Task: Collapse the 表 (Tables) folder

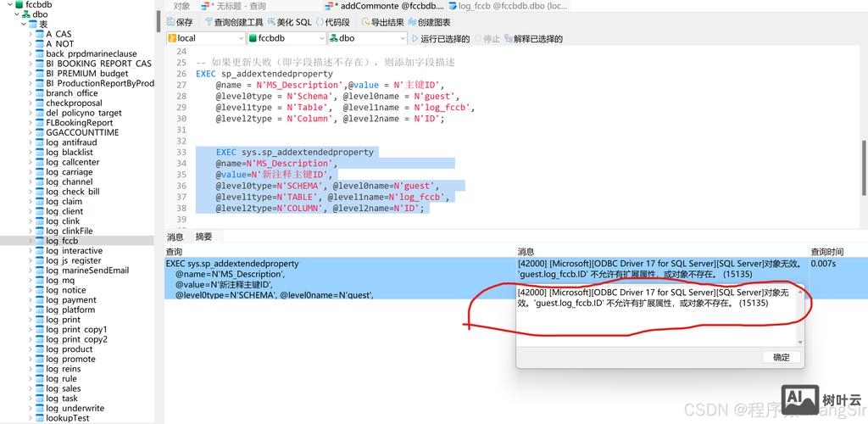Action: point(23,25)
